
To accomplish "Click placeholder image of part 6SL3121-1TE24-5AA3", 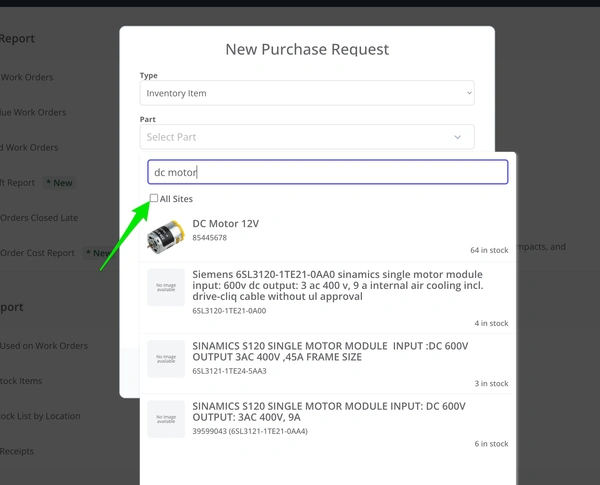I will 166,359.
